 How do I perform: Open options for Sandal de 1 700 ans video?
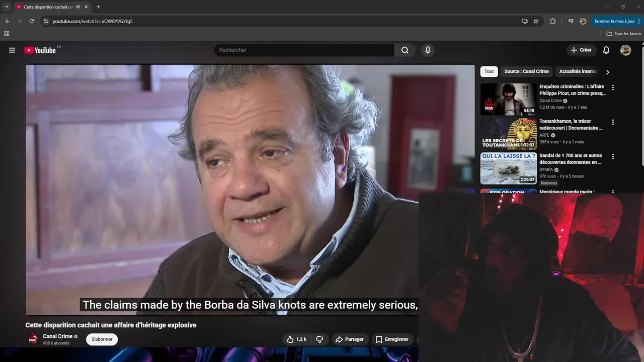pos(613,157)
